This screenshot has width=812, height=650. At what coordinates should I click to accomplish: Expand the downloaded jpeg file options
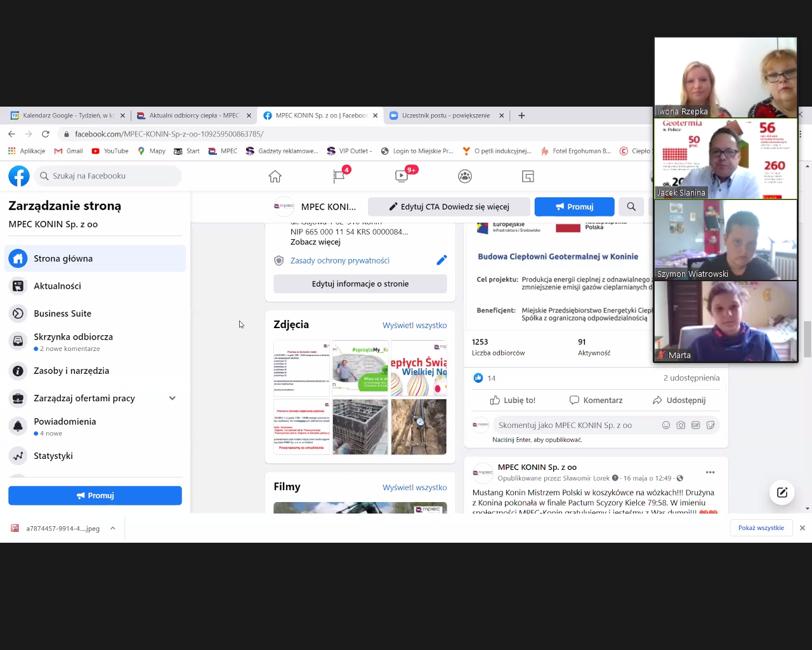click(x=113, y=528)
